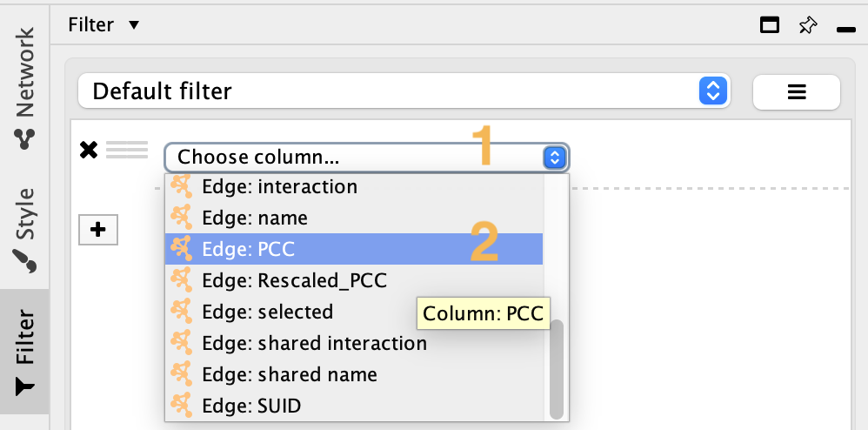The height and width of the screenshot is (430, 868).
Task: Switch to the Style tab
Action: [x=24, y=226]
